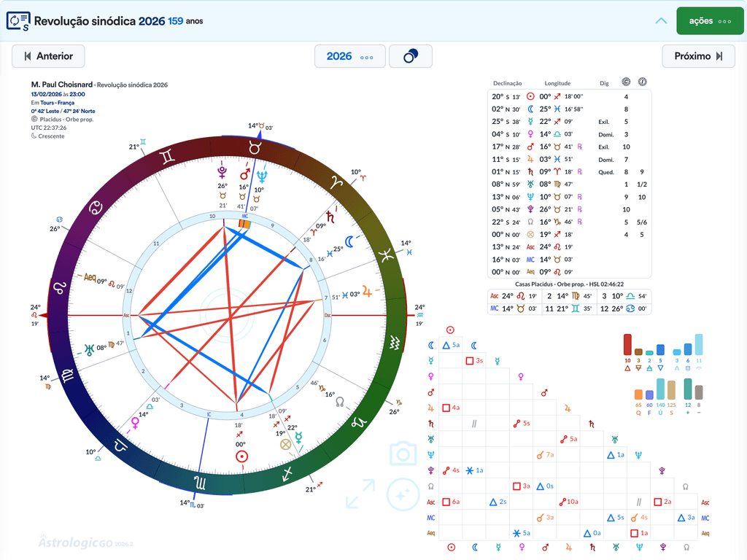Select the Sun glyph inside the chart wheel
The height and width of the screenshot is (560, 747).
click(241, 456)
